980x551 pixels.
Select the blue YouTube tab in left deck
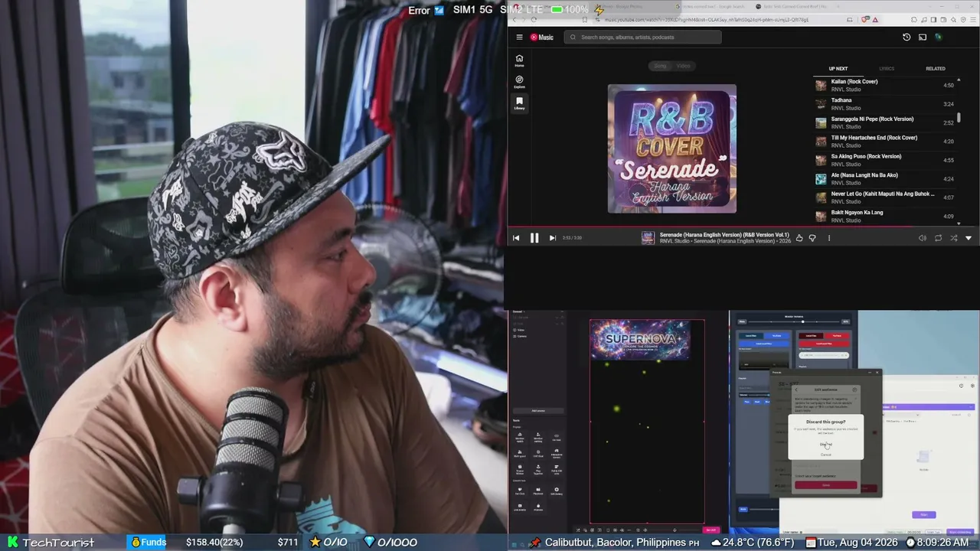tap(776, 335)
